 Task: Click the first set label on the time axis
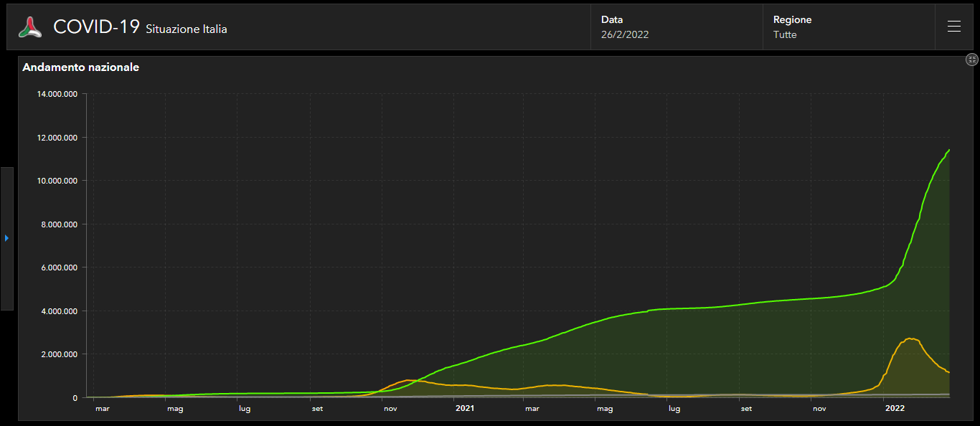317,409
